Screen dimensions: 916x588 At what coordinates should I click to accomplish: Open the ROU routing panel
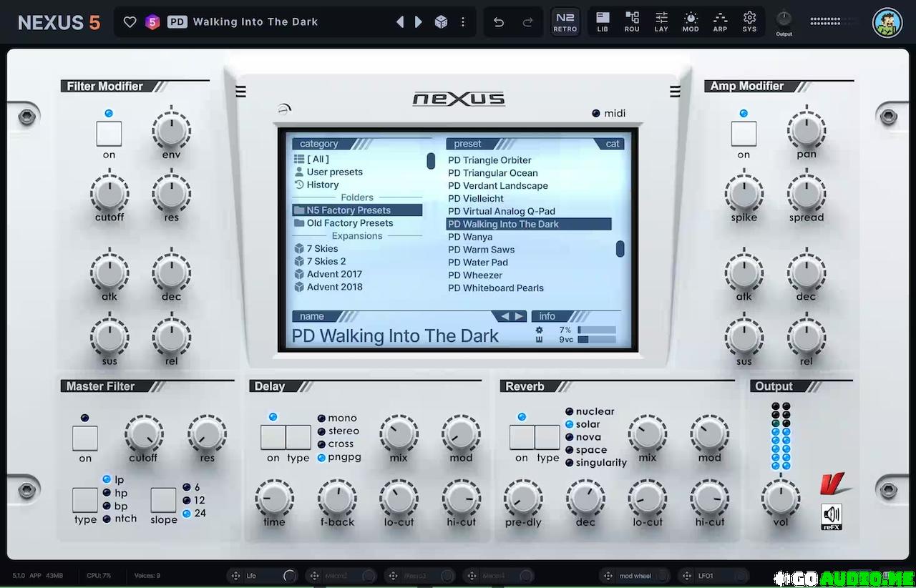632,21
